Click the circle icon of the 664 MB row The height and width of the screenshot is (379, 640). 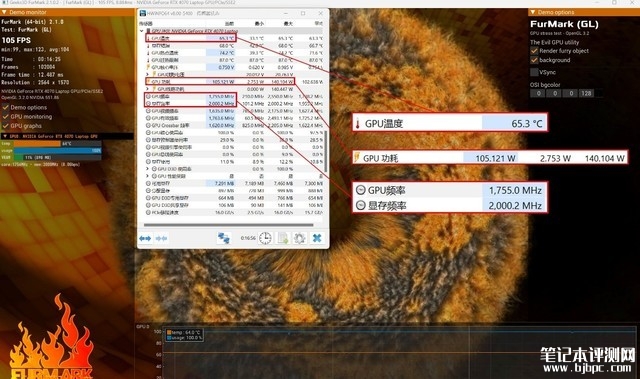(x=148, y=198)
